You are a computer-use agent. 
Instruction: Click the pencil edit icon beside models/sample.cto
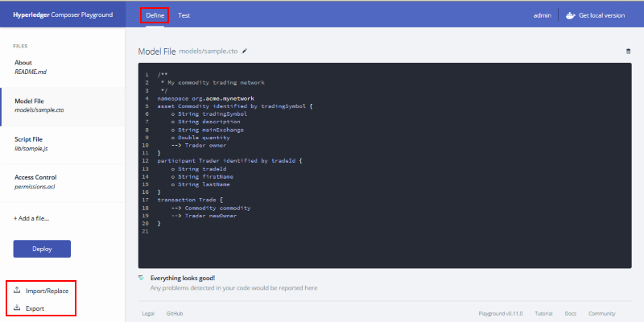(245, 52)
